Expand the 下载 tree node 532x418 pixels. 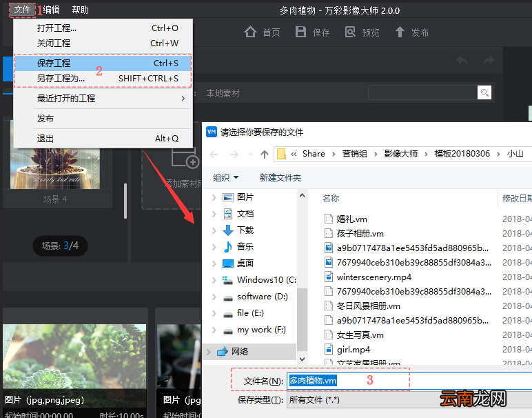click(x=214, y=230)
